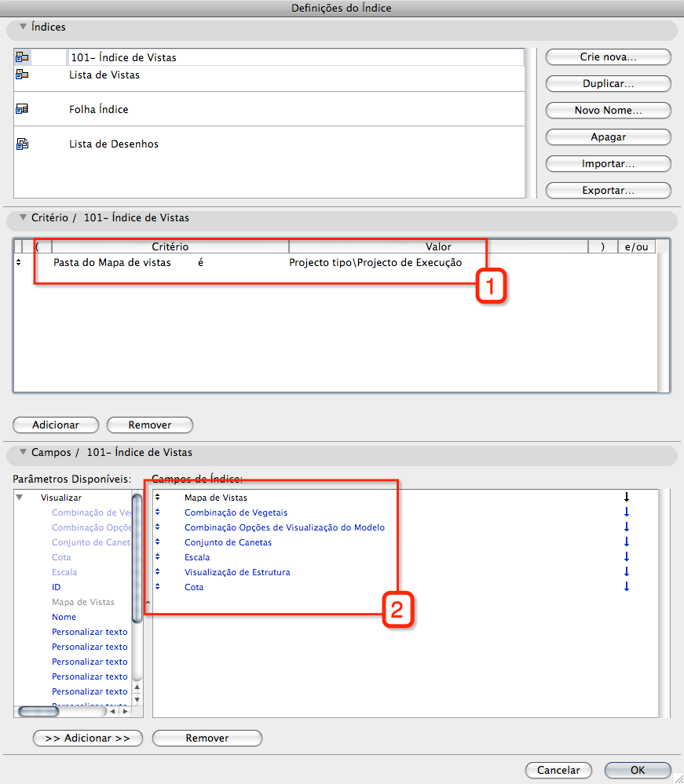Toggle the sort arrow for the Escala field
This screenshot has width=684, height=784.
click(x=627, y=556)
